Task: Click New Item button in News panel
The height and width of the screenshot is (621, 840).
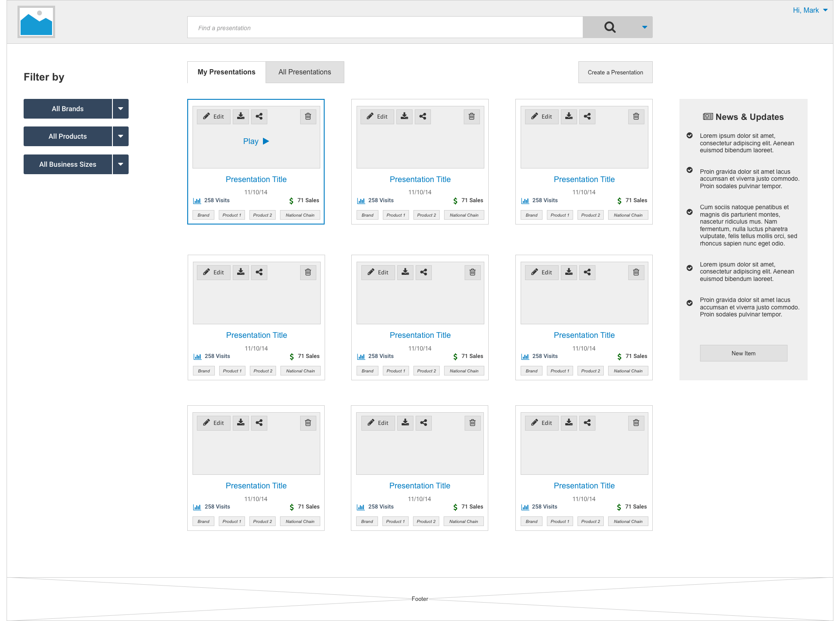Action: click(743, 353)
